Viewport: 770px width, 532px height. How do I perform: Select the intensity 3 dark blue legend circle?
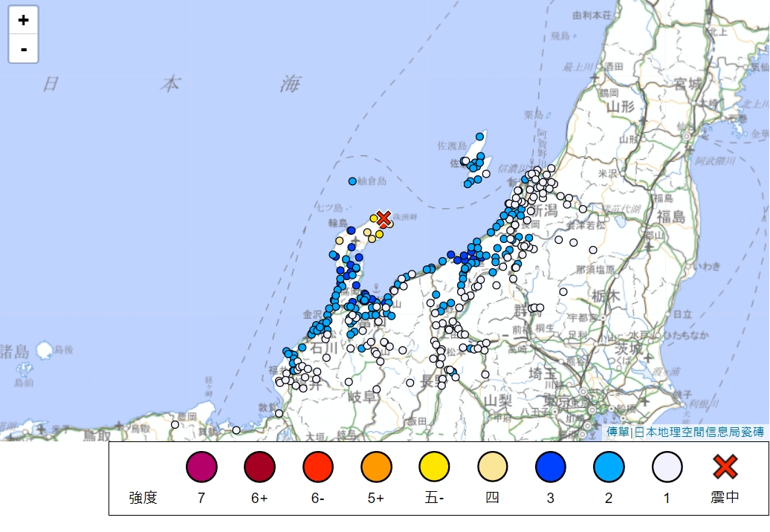click(551, 467)
